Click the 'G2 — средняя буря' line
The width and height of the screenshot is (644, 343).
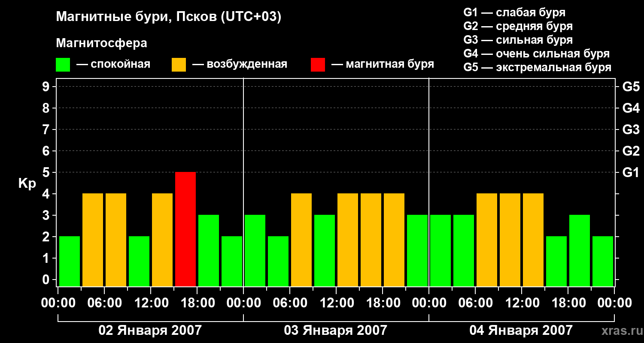518,26
